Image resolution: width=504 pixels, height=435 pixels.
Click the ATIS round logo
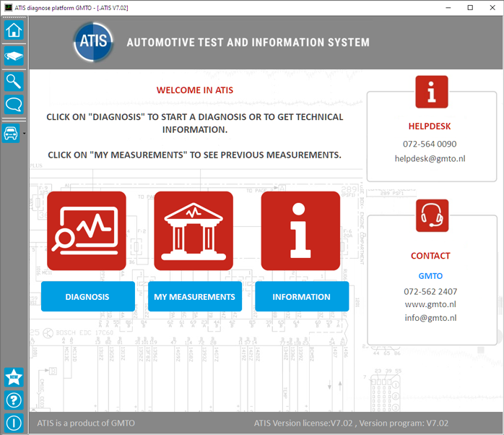click(x=94, y=42)
